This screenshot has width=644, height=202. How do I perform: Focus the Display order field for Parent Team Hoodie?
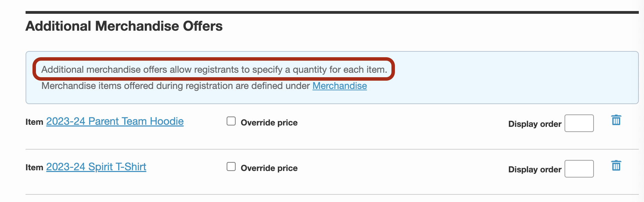click(579, 123)
